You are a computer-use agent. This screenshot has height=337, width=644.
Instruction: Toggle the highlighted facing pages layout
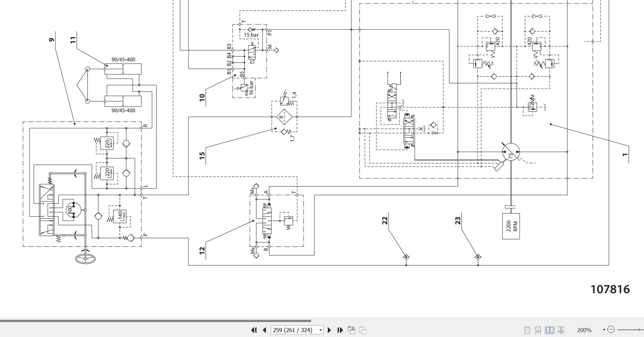pos(549,330)
